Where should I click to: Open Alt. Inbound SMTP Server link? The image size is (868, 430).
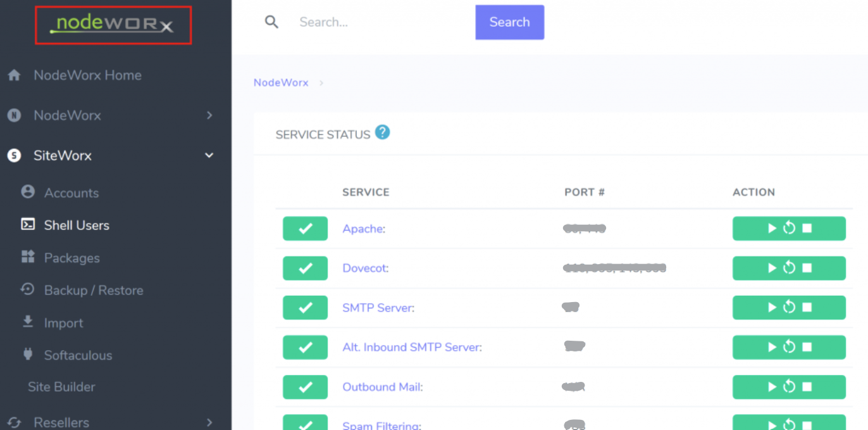[x=412, y=347]
